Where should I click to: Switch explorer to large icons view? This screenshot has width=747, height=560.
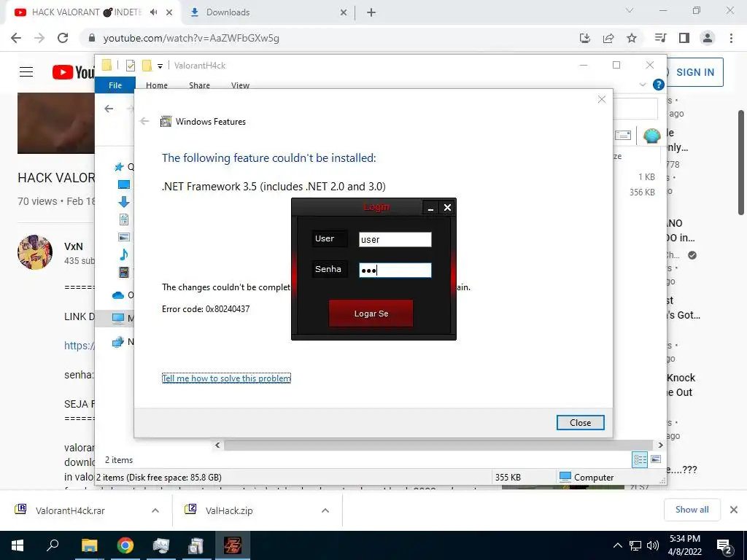[x=656, y=459]
